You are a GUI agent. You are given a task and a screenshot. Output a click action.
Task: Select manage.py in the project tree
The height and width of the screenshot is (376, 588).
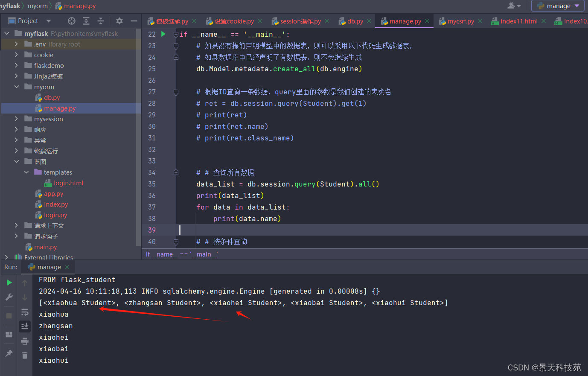tap(59, 108)
